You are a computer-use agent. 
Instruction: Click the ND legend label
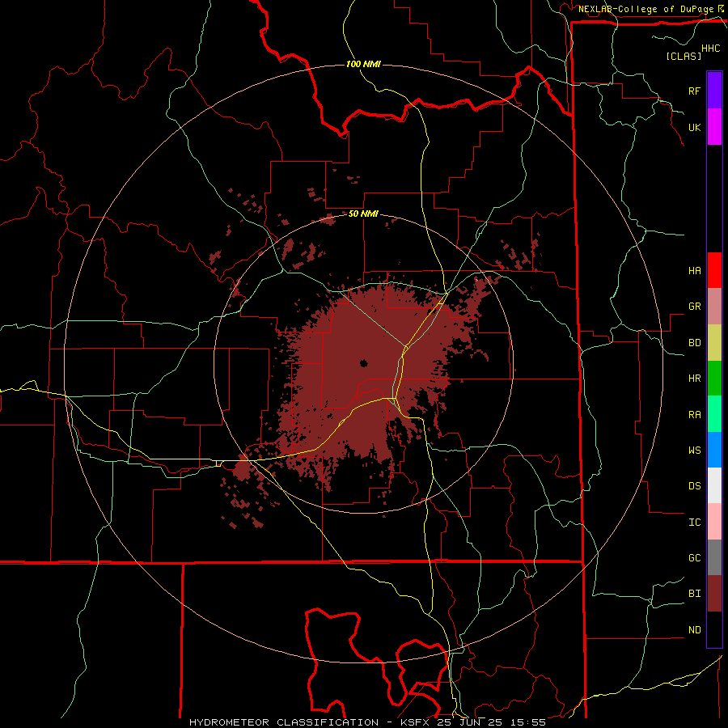coord(695,629)
